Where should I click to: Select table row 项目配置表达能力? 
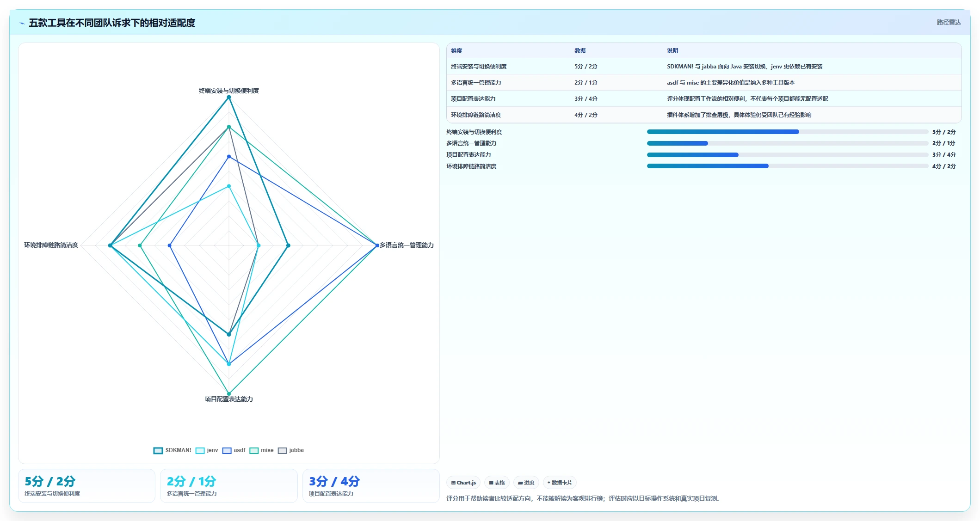pos(704,99)
